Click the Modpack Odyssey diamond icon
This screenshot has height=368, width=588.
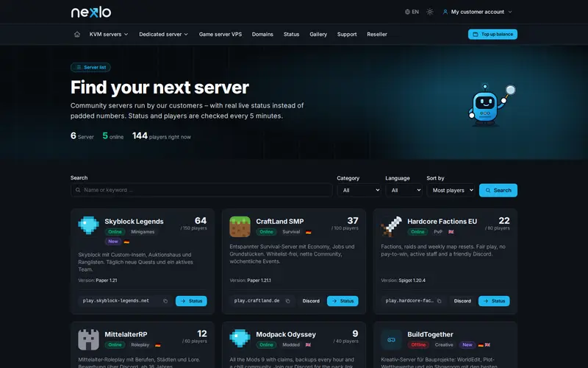[240, 339]
